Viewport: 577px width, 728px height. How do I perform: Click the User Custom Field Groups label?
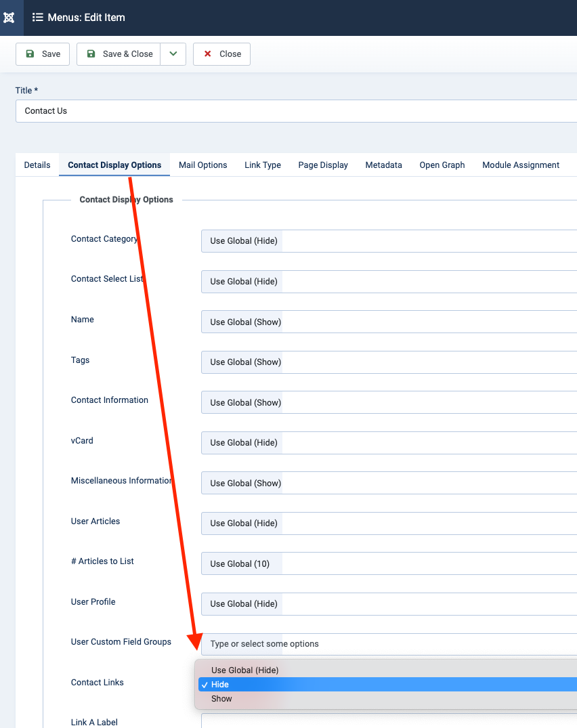coord(121,641)
